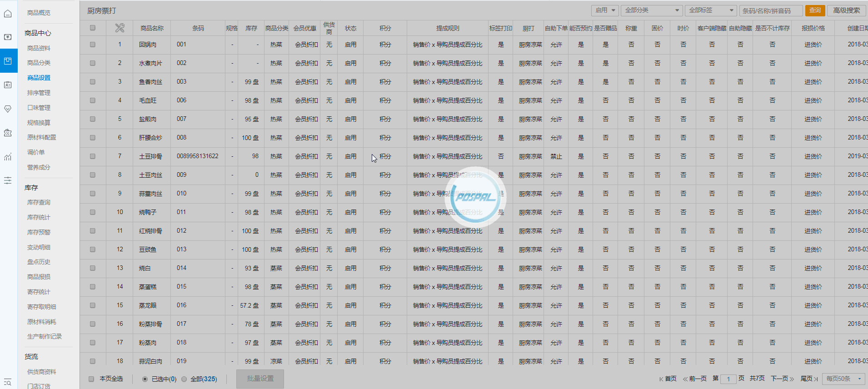Open 商品报损 menu item
868x389 pixels.
39,277
